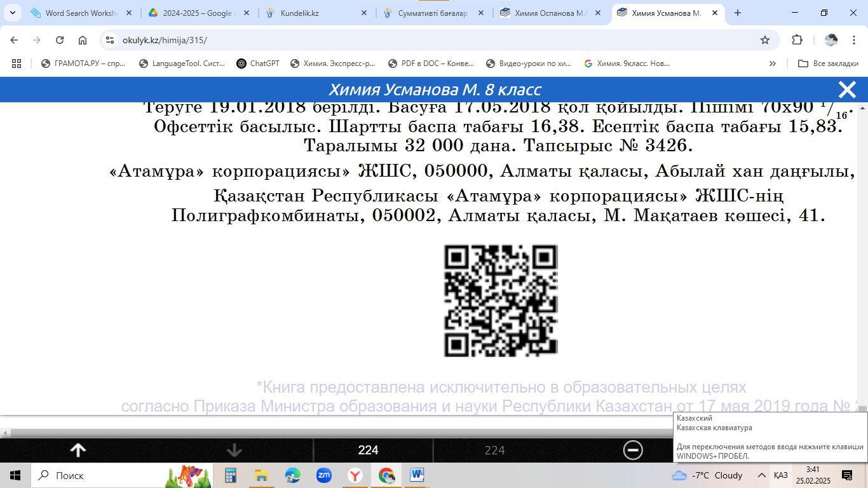Open the Chrome profile avatar

[831, 40]
